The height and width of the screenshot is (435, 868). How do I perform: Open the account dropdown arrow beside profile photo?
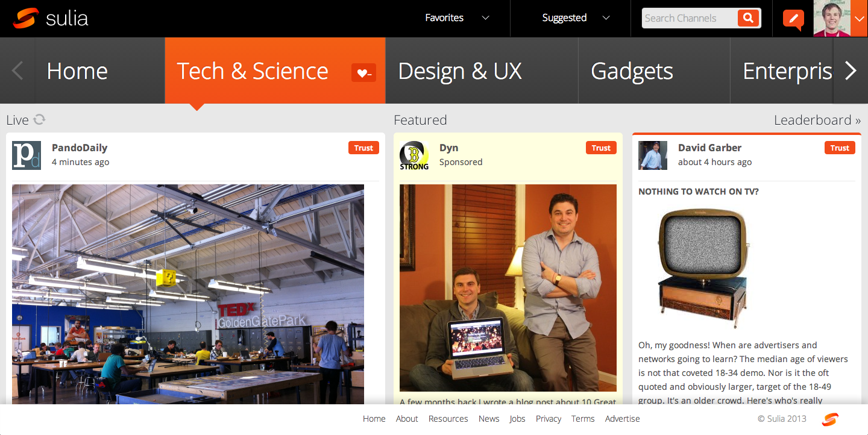pyautogui.click(x=859, y=18)
